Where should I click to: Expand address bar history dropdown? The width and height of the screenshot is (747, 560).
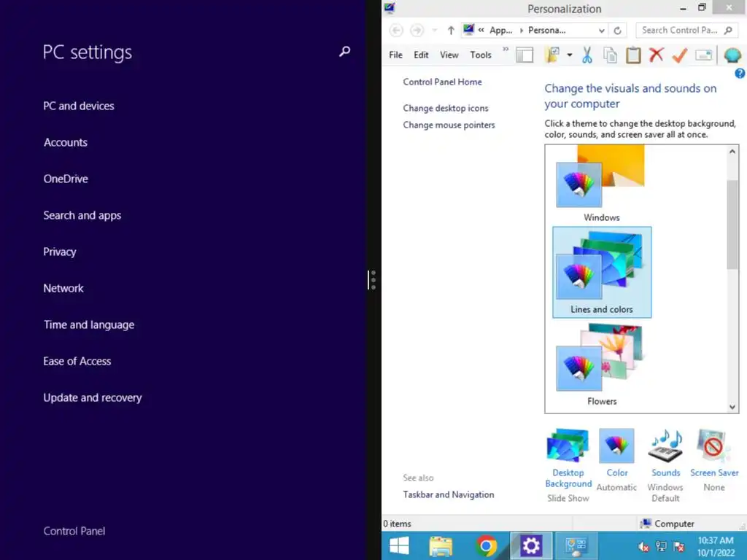click(602, 31)
